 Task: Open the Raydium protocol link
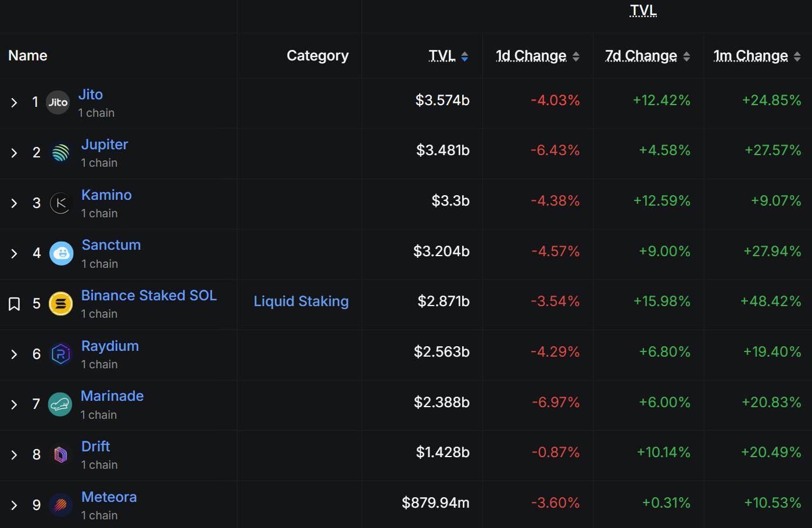pos(110,346)
